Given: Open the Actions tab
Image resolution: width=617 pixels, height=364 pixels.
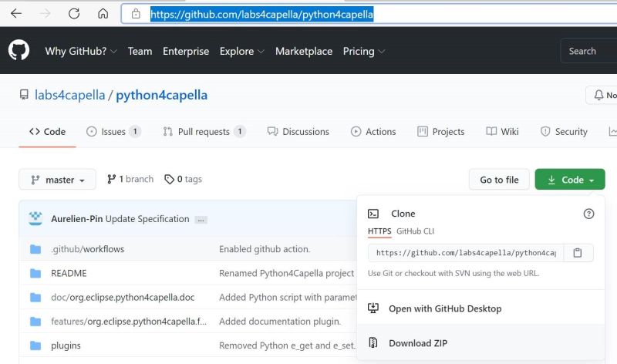Looking at the screenshot, I should (373, 131).
